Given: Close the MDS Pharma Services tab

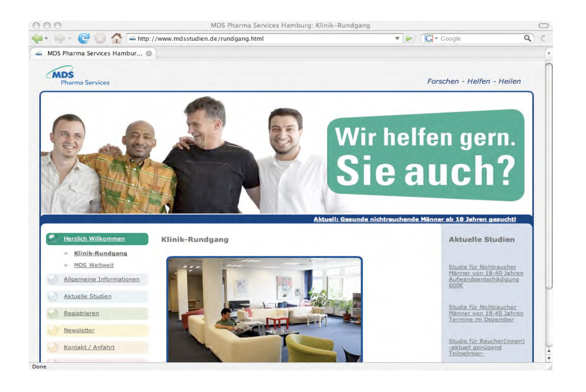Looking at the screenshot, I should click(x=149, y=53).
